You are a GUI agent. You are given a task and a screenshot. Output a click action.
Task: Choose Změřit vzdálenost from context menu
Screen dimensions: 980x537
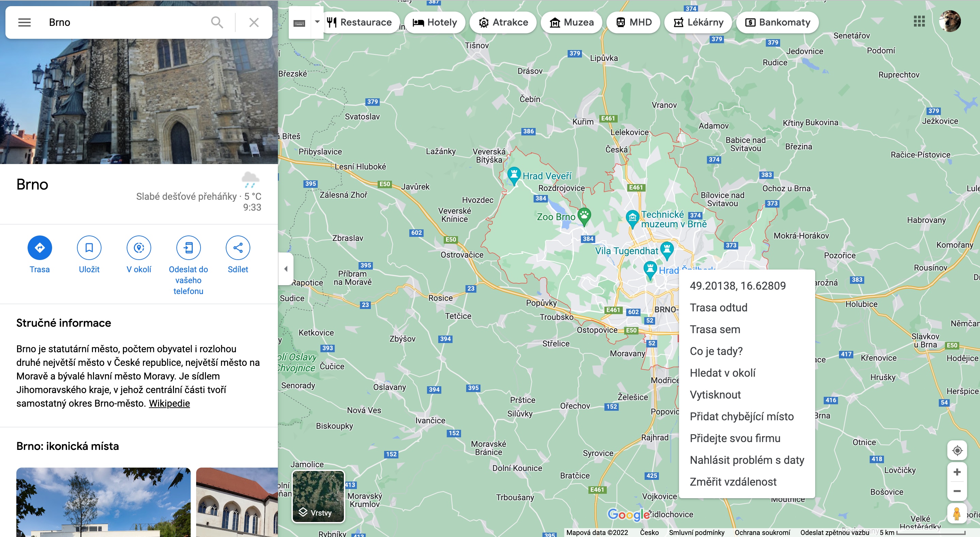click(x=733, y=482)
